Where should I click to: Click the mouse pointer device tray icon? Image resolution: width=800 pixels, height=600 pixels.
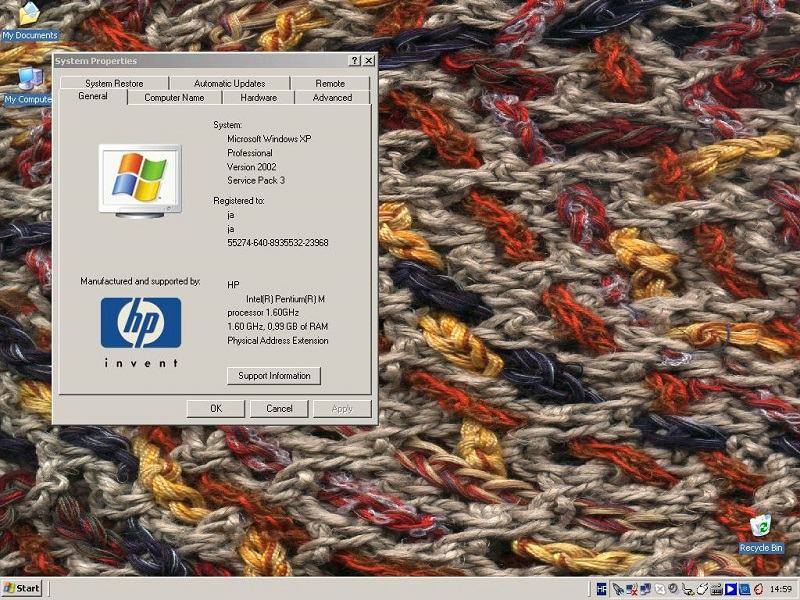(702, 589)
